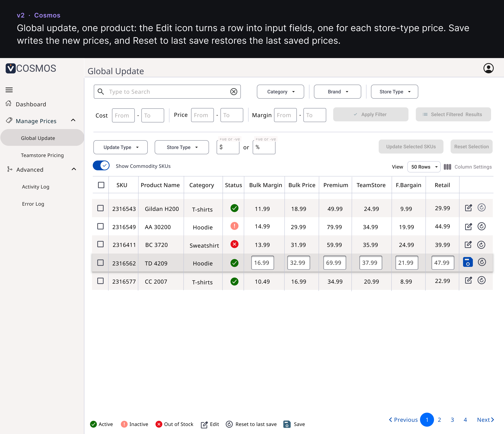The height and width of the screenshot is (434, 504).
Task: Select the checkbox for SKU 2316411
Action: pyautogui.click(x=100, y=244)
